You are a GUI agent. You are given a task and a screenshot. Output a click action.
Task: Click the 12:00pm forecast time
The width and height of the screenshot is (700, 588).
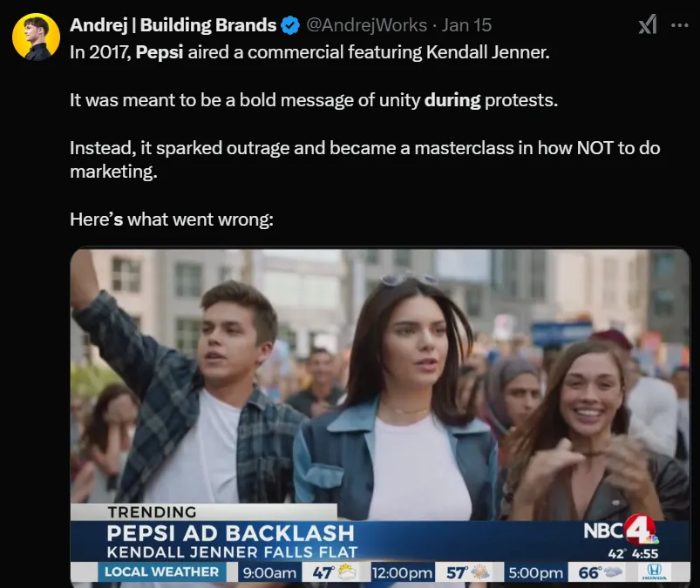point(402,572)
